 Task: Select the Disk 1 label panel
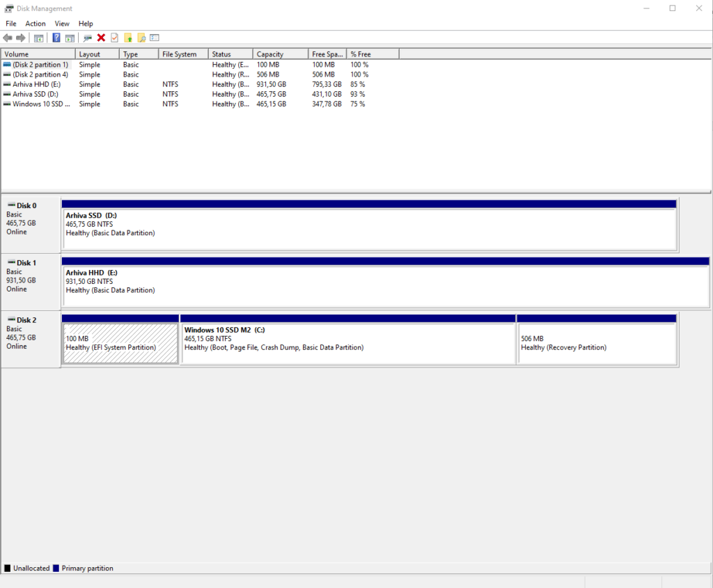31,283
